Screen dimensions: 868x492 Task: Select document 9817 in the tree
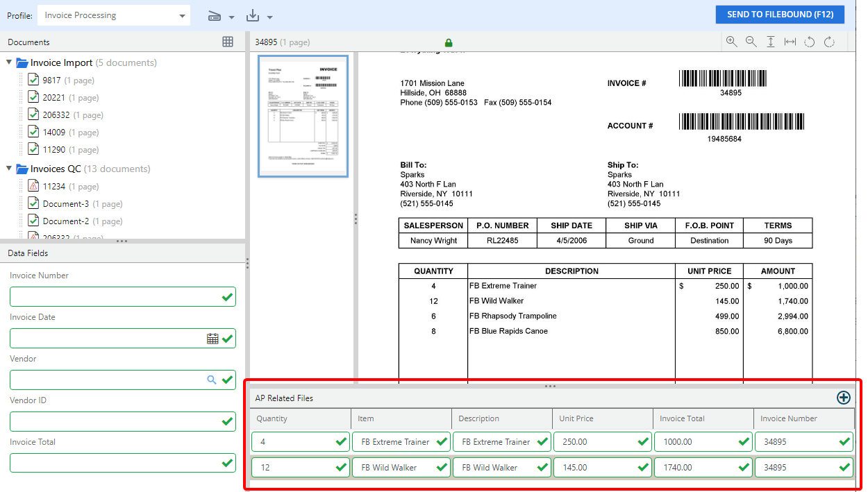click(x=51, y=80)
